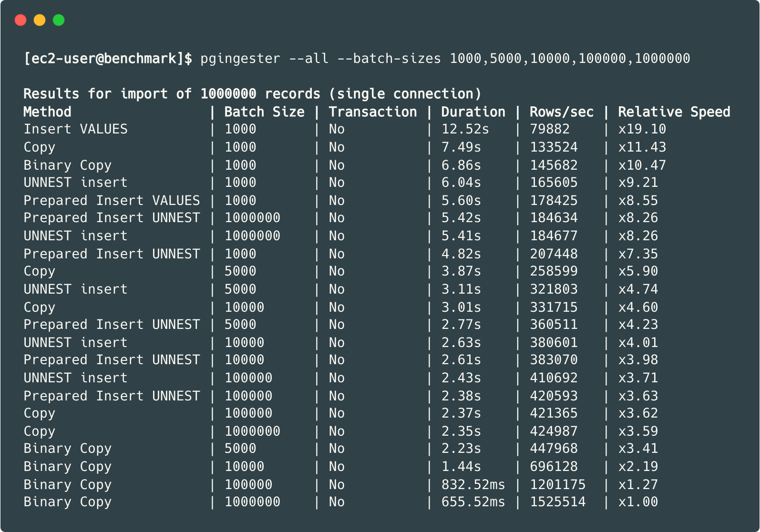This screenshot has height=532, width=760.
Task: Click the x19.10 relative speed value
Action: tap(642, 129)
